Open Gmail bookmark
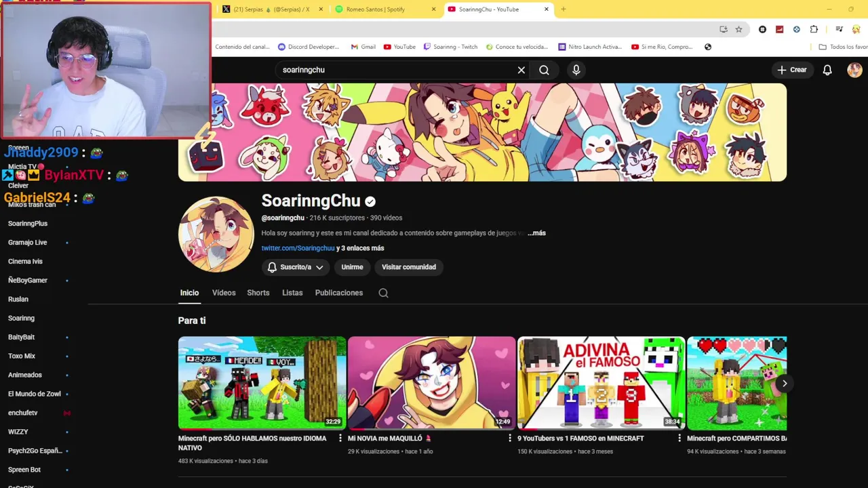 click(363, 47)
